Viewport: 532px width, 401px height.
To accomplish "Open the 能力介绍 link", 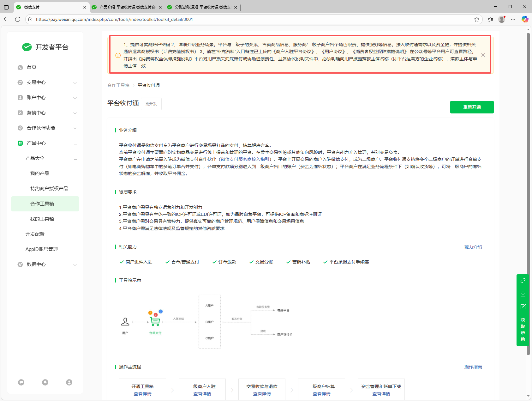I will (473, 247).
